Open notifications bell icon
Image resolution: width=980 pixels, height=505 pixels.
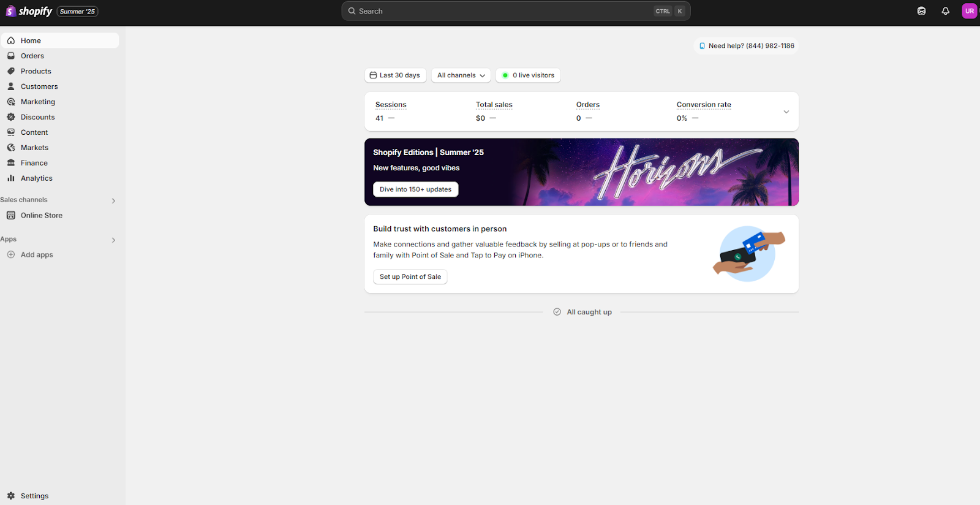pyautogui.click(x=946, y=11)
